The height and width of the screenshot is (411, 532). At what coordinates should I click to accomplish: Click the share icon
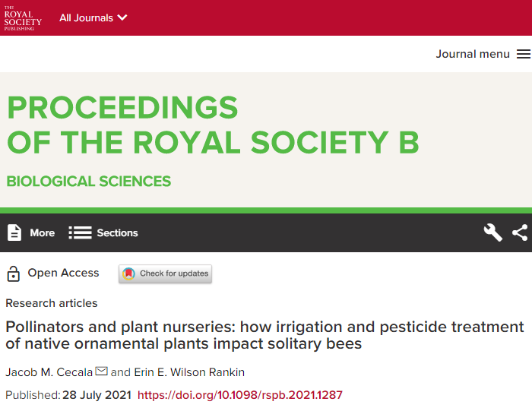click(x=520, y=232)
